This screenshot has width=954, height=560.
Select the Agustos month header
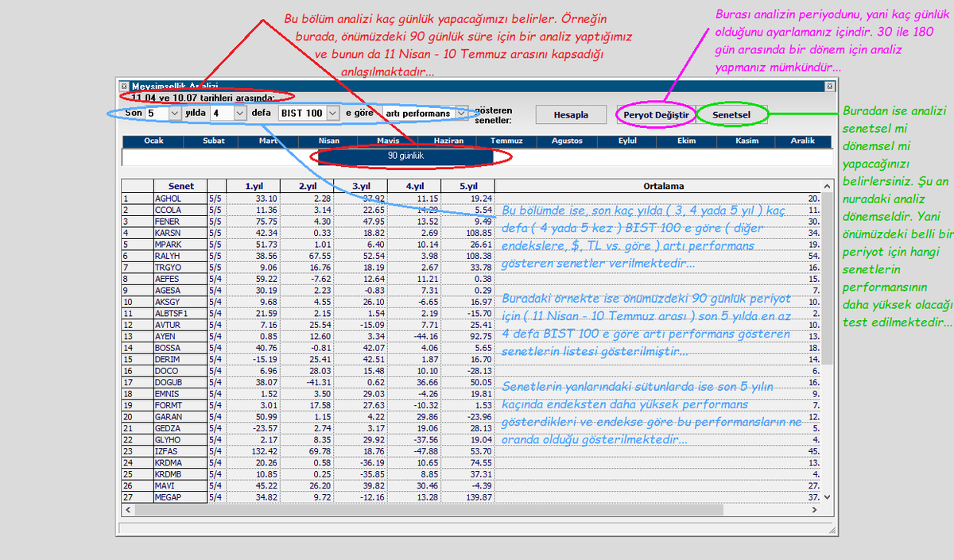pos(566,141)
